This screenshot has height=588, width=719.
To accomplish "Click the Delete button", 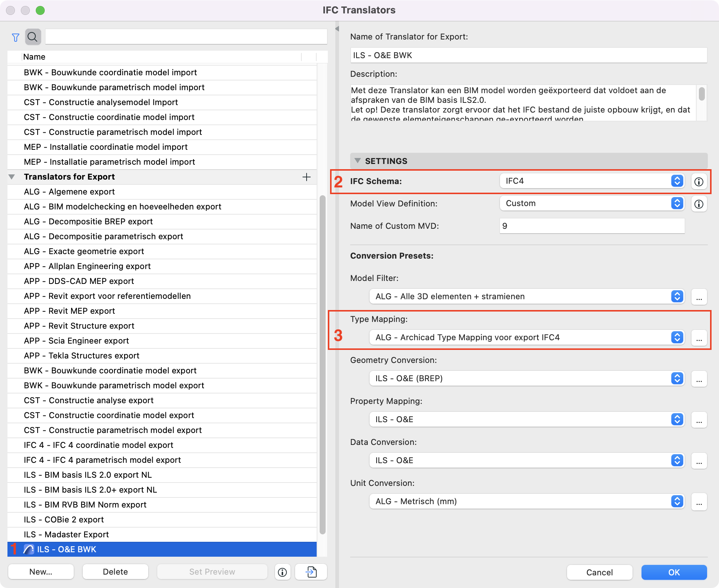I will tap(115, 572).
